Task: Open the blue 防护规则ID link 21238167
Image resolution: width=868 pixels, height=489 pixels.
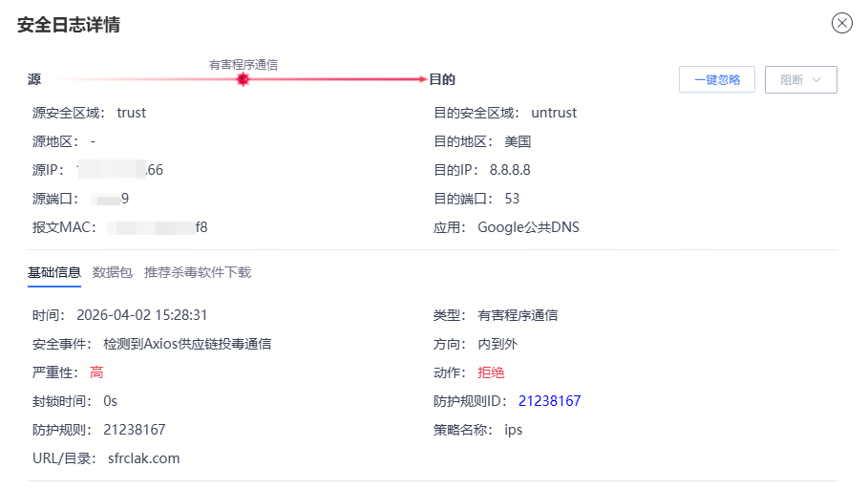Action: tap(549, 401)
